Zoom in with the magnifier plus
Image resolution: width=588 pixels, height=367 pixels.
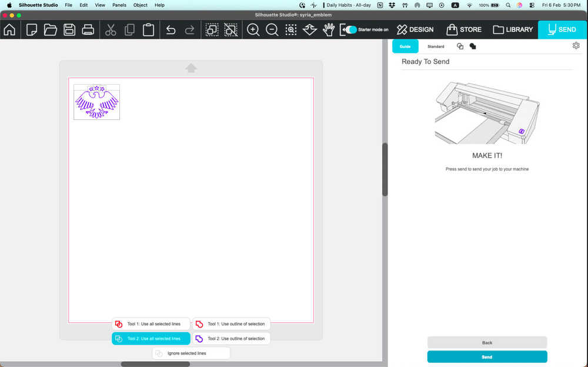253,29
